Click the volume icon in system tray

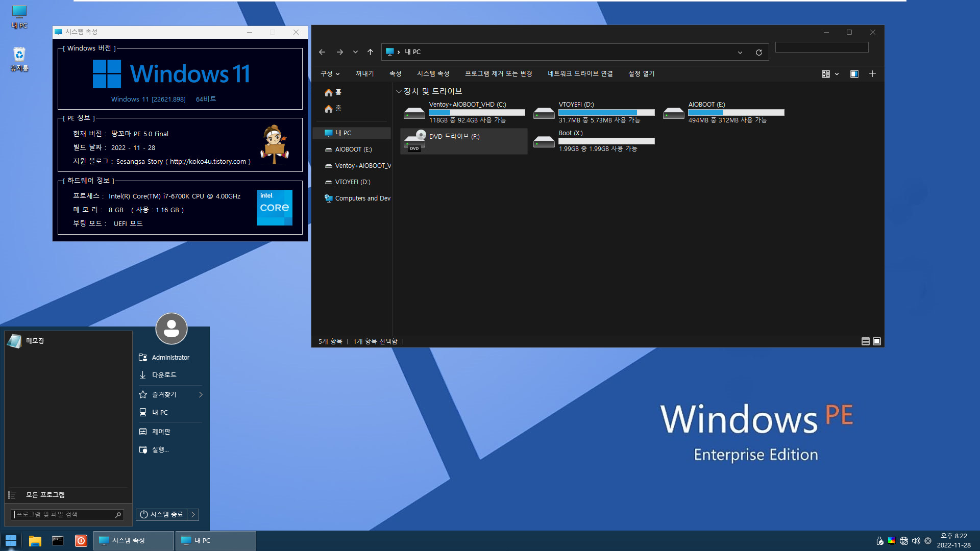916,541
